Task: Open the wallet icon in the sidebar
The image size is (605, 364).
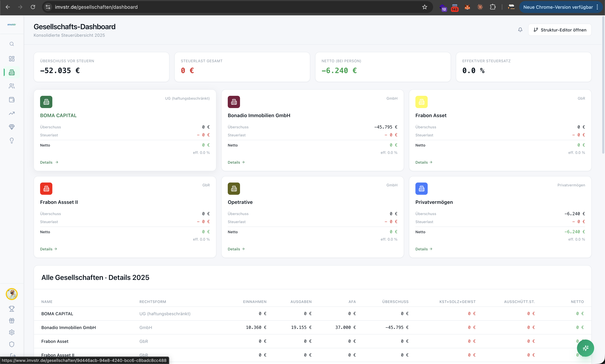Action: [x=12, y=100]
